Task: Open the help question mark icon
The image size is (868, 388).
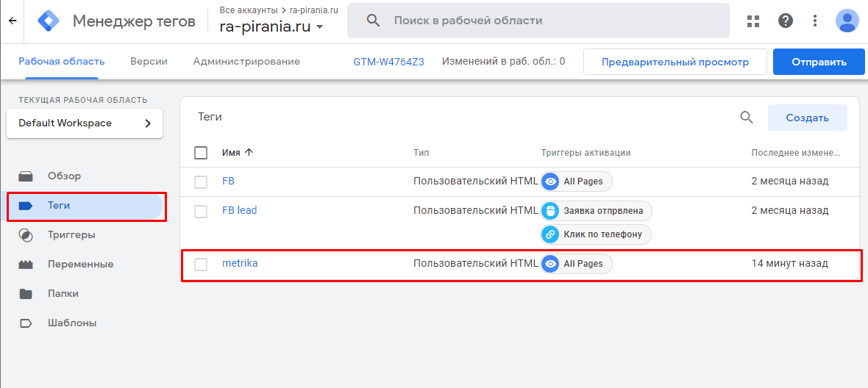Action: (786, 21)
